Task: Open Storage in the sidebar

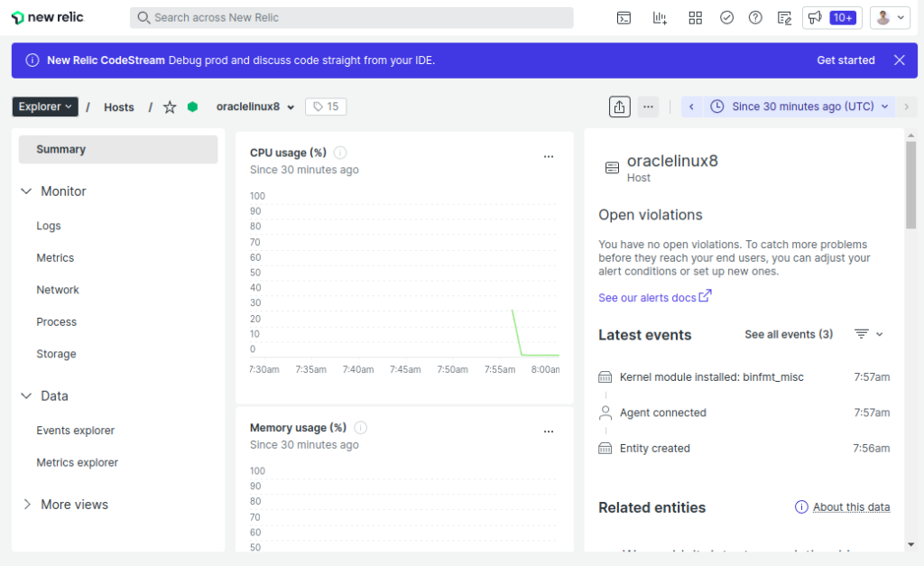Action: (56, 354)
